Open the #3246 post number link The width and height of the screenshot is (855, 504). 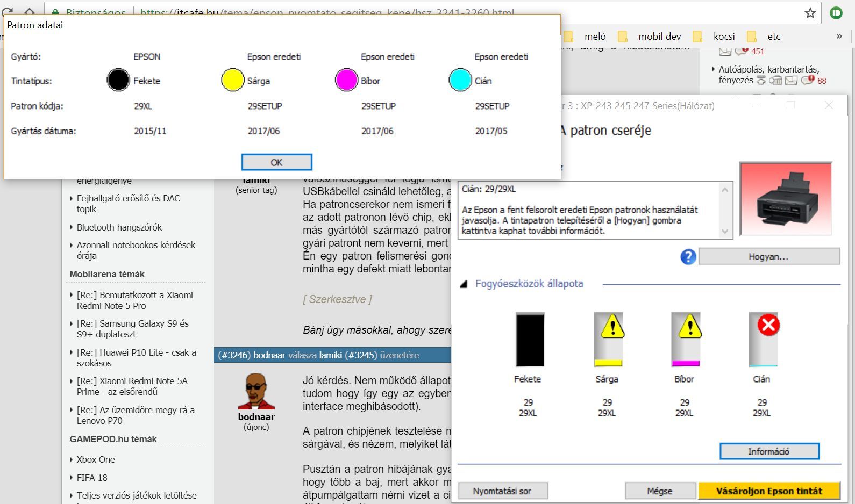(x=234, y=355)
